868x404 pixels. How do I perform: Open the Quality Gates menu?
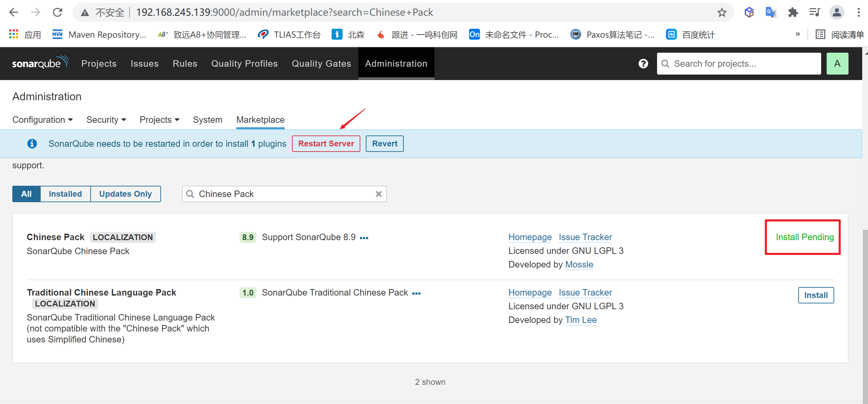pyautogui.click(x=321, y=64)
